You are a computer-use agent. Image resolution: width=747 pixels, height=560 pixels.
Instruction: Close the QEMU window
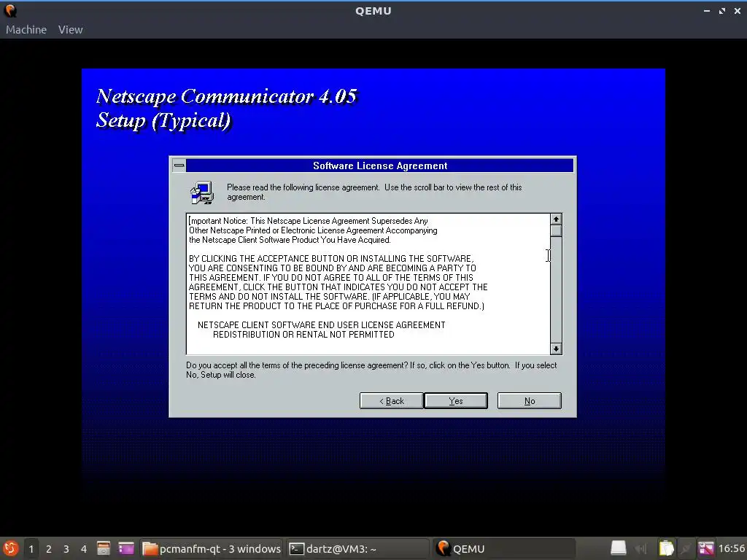pos(738,10)
